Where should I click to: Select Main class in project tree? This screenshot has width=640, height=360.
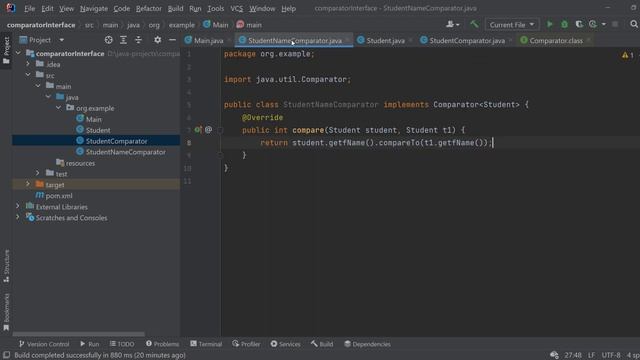93,119
